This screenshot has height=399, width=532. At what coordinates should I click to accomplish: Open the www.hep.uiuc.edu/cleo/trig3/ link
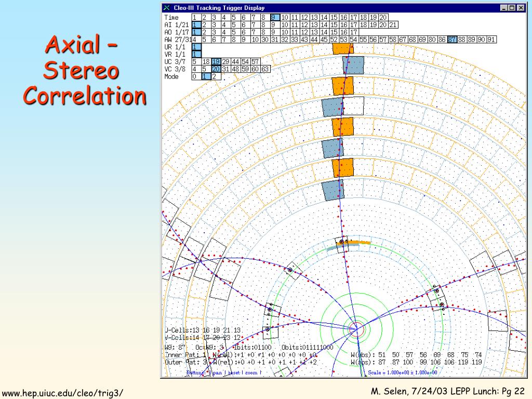click(63, 393)
